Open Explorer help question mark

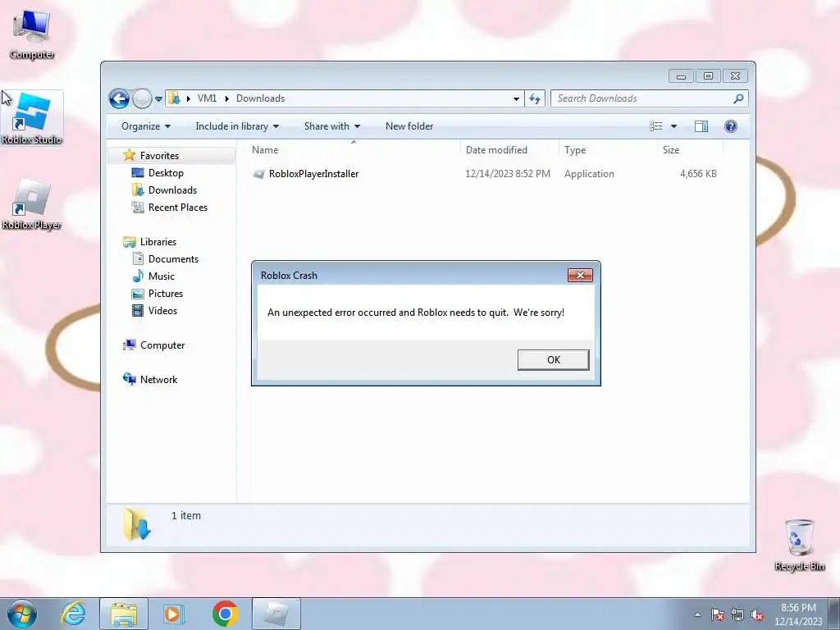pos(731,126)
